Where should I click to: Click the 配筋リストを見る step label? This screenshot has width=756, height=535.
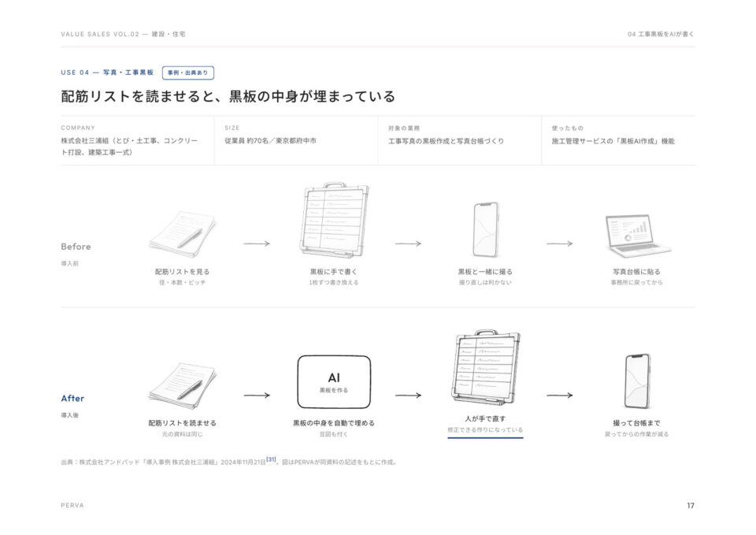coord(182,272)
